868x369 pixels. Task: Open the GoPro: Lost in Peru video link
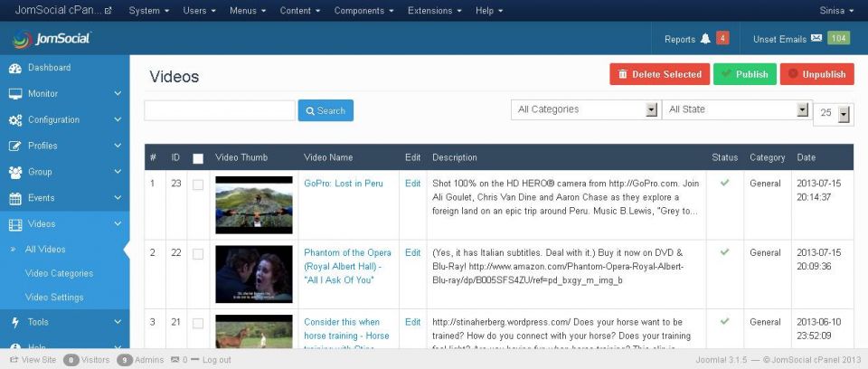[x=344, y=184]
